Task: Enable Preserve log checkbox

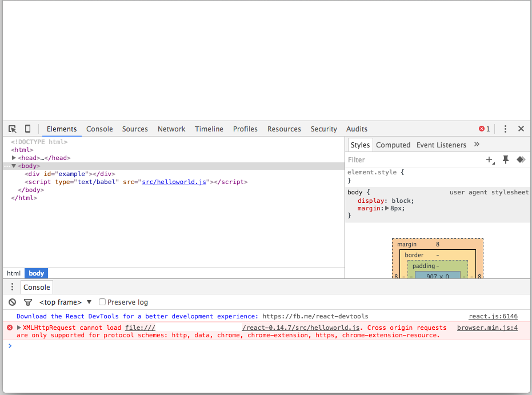Action: [x=102, y=302]
